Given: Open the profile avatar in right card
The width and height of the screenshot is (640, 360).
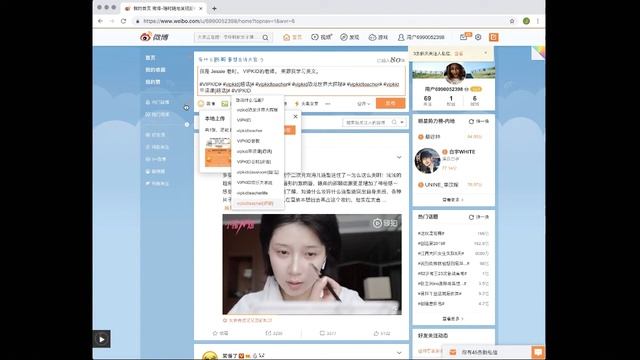Looking at the screenshot, I should (x=455, y=73).
